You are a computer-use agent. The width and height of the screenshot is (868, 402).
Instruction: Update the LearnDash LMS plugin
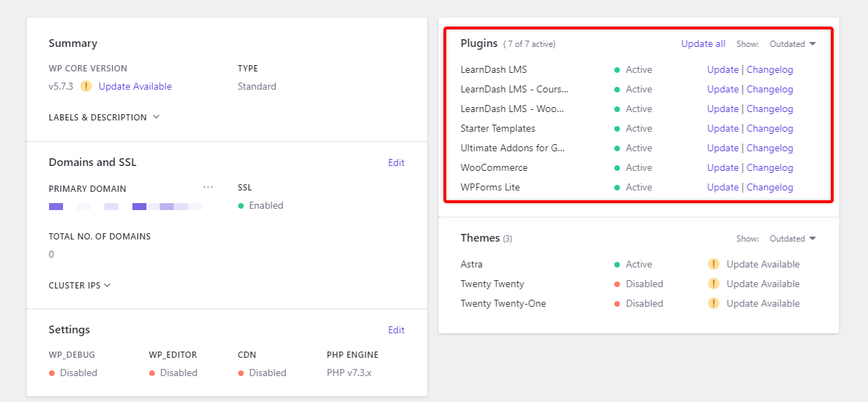coord(723,69)
